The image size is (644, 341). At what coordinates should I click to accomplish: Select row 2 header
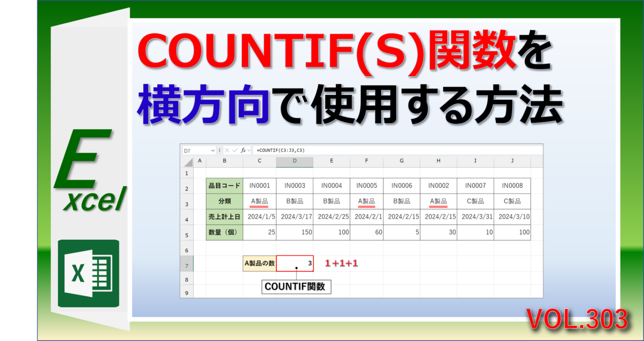click(187, 186)
